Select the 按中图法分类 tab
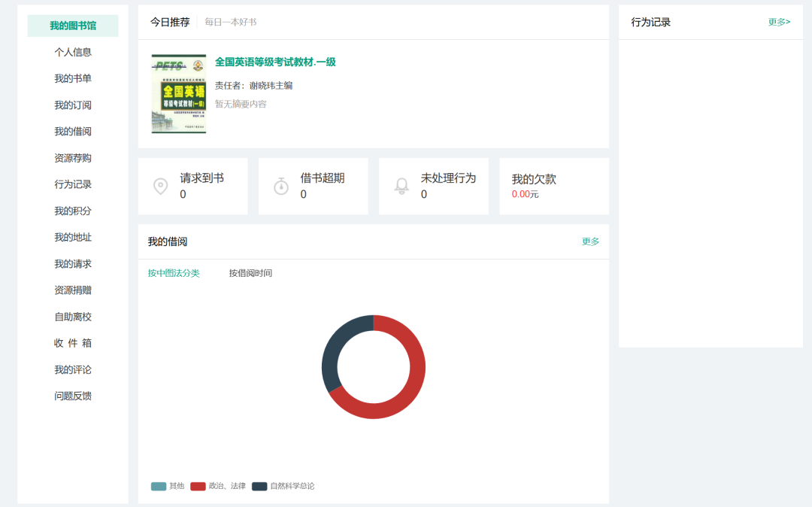Image resolution: width=812 pixels, height=507 pixels. (174, 274)
